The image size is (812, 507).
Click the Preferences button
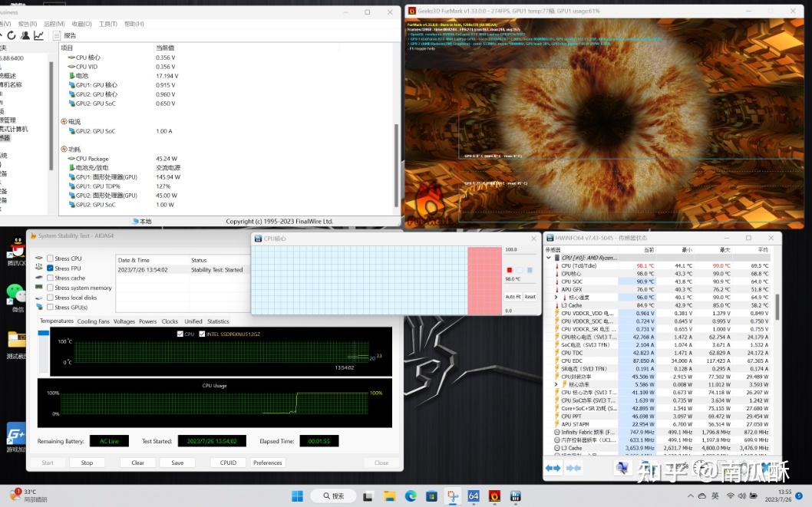pos(268,463)
